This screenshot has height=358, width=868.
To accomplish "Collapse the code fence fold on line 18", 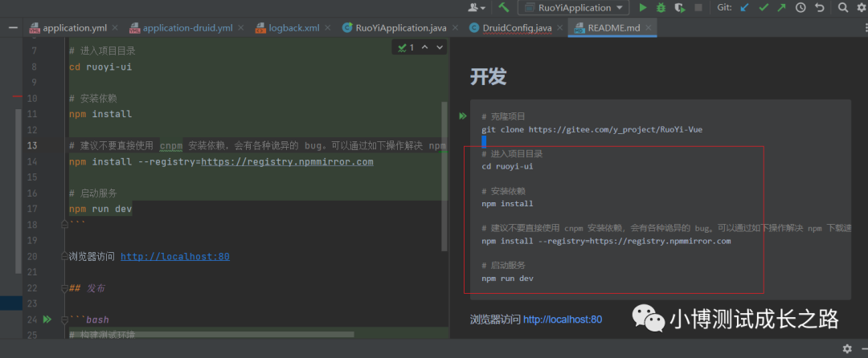I will point(63,224).
